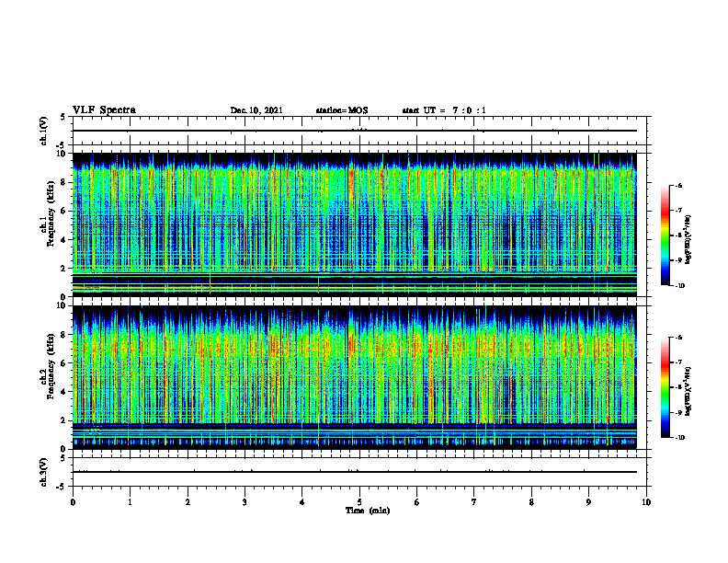Click the "station=MOS" header label
Viewport: 728px width, 563px height.
[x=342, y=110]
